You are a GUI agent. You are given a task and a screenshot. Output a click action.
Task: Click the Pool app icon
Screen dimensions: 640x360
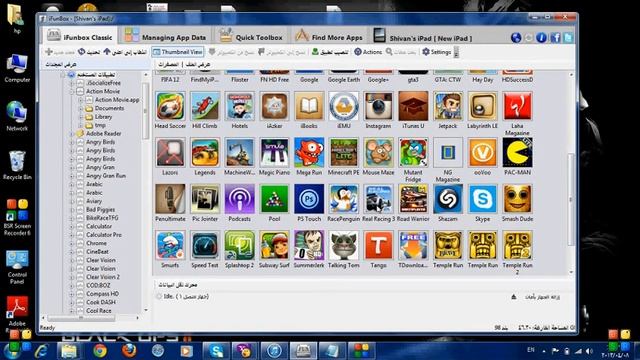[274, 199]
